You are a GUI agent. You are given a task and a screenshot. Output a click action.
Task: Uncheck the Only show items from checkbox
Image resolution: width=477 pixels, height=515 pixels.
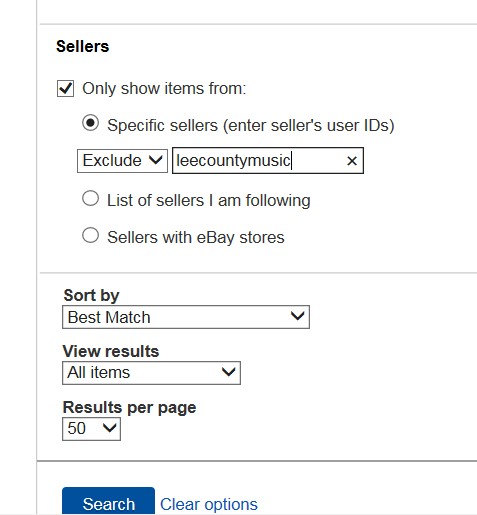click(x=65, y=88)
